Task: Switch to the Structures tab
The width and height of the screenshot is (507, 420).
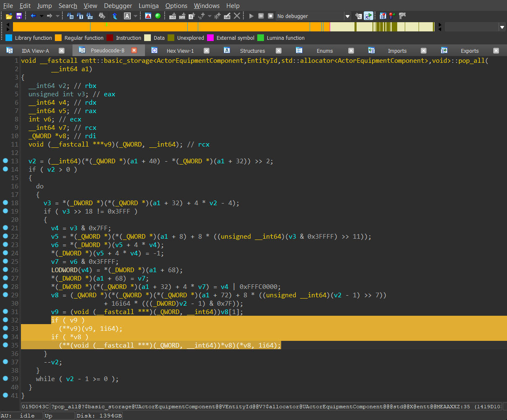Action: pyautogui.click(x=252, y=51)
